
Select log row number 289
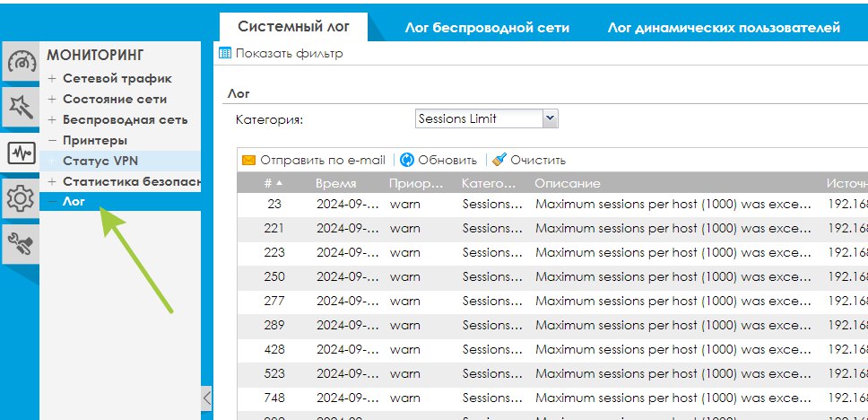click(552, 325)
